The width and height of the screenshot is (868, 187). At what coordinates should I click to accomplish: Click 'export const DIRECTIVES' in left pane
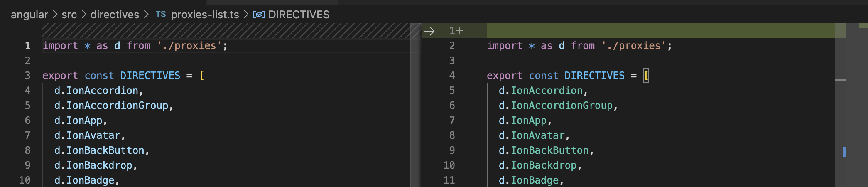pos(111,76)
